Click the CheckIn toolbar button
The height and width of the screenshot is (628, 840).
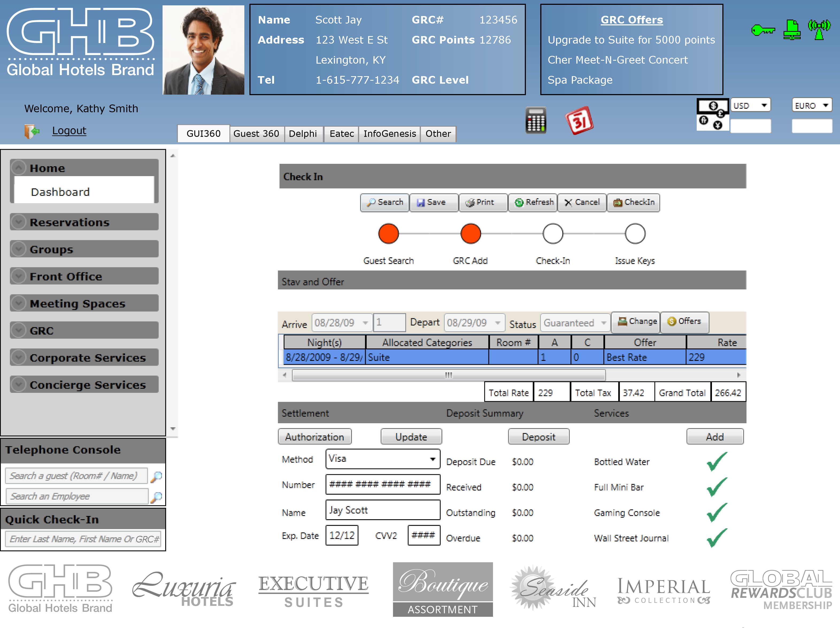click(633, 202)
